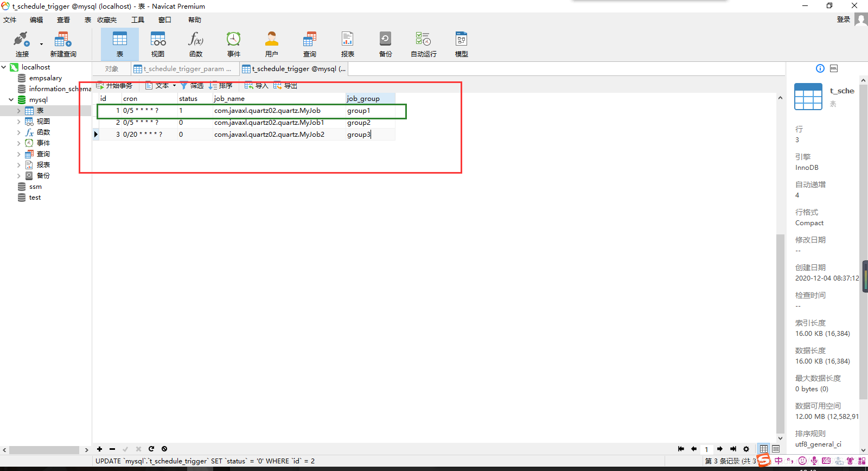Go to the last page of records
868x471 pixels.
tap(733, 449)
